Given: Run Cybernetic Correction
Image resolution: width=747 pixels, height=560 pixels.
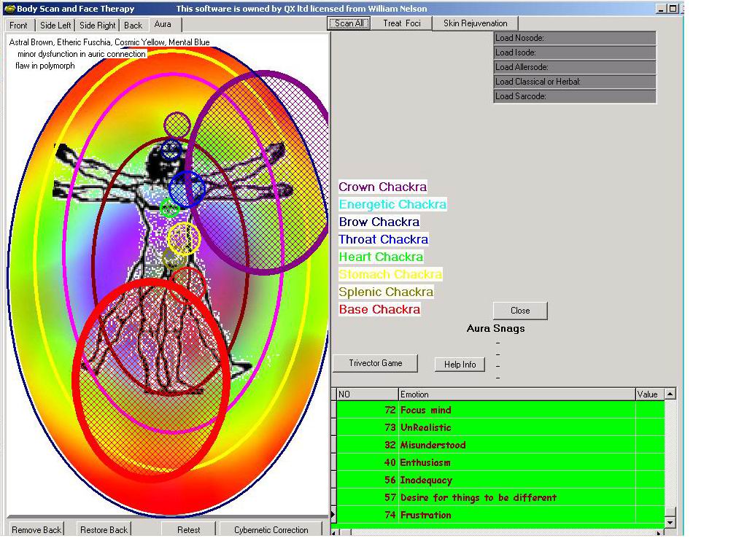Looking at the screenshot, I should [x=271, y=529].
